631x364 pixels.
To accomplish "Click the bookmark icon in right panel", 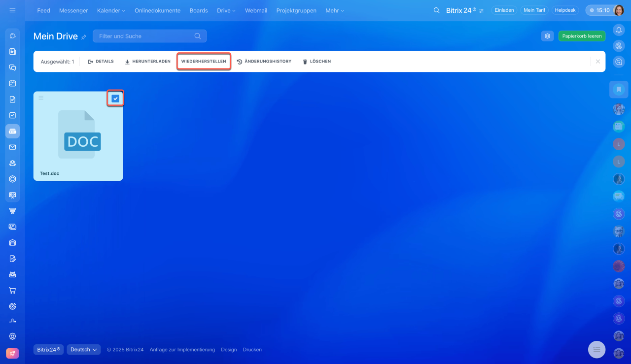I will 619,90.
